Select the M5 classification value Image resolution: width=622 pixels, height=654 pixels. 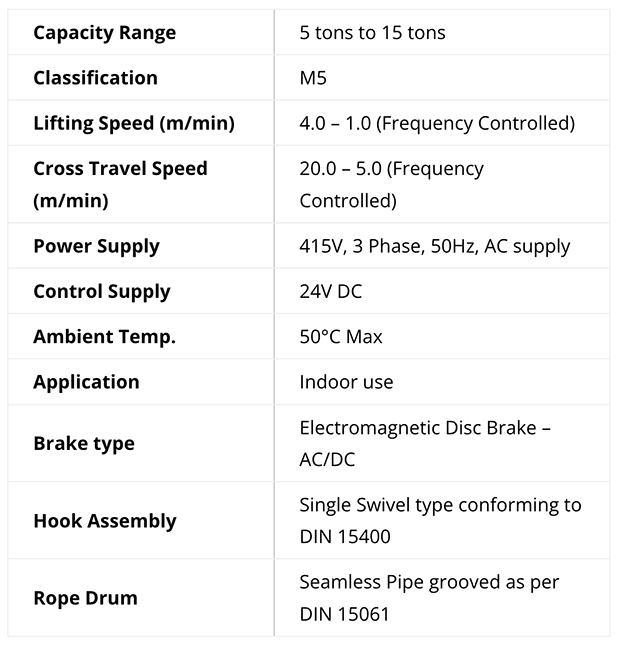(x=313, y=78)
